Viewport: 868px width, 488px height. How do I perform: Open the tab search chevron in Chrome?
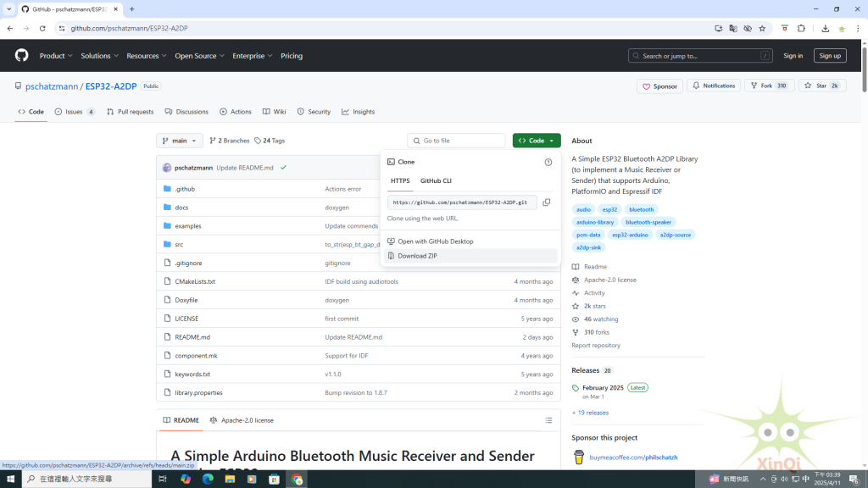(8, 8)
